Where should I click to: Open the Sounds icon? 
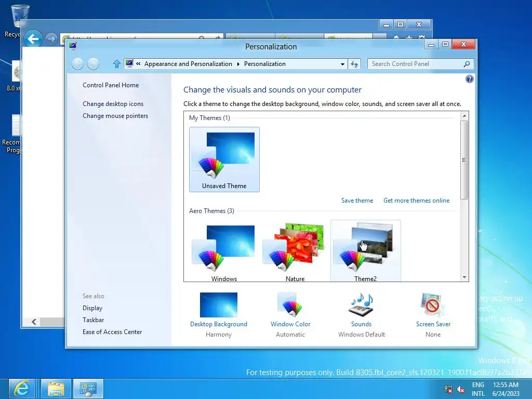362,304
